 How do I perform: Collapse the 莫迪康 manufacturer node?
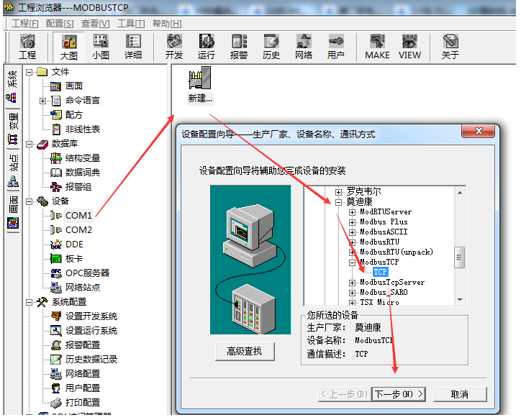pyautogui.click(x=338, y=202)
